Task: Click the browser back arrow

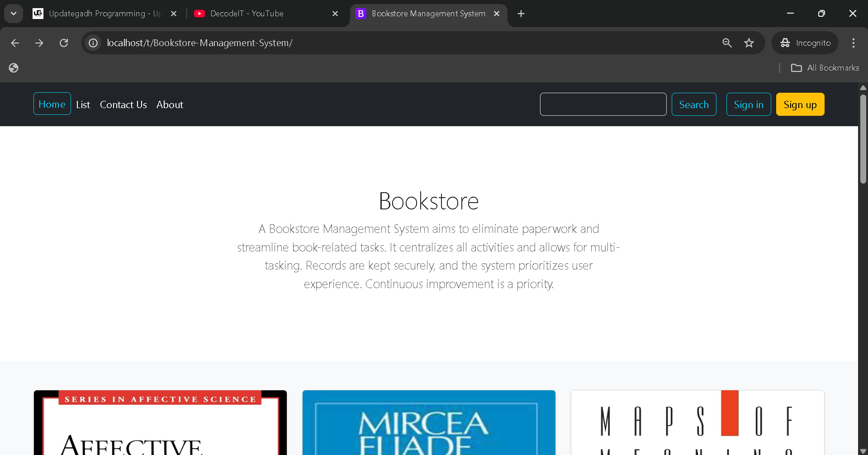Action: 15,43
